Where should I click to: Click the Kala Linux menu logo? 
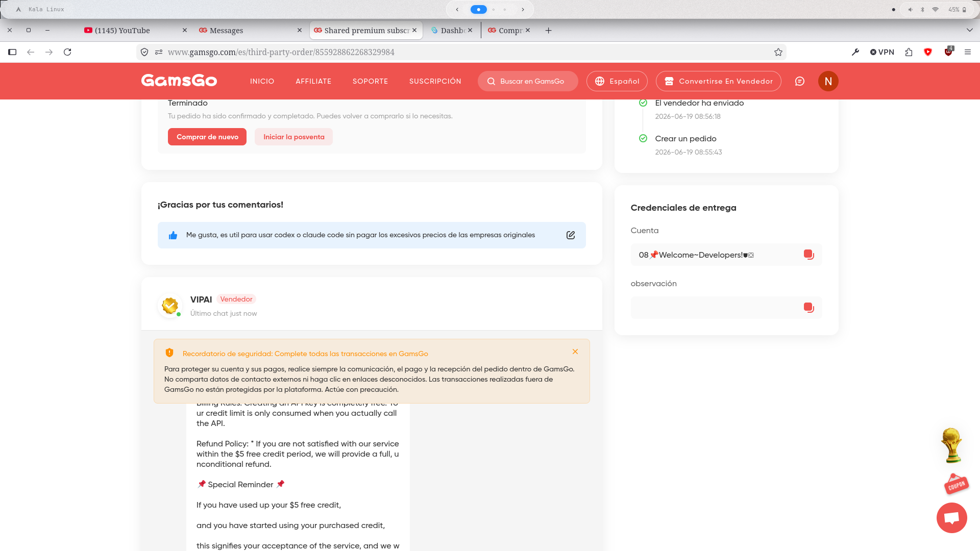click(x=19, y=9)
